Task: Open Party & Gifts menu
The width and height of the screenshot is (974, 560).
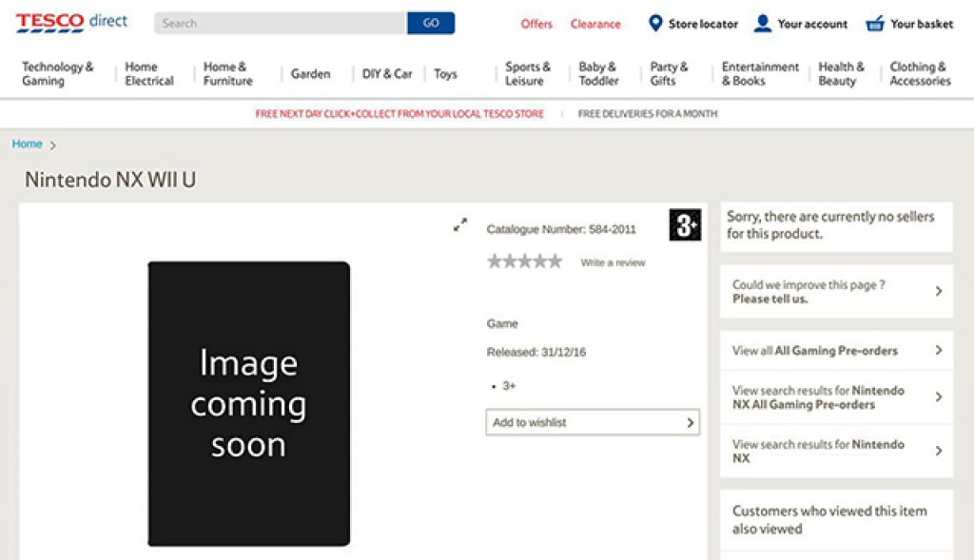Action: (669, 73)
